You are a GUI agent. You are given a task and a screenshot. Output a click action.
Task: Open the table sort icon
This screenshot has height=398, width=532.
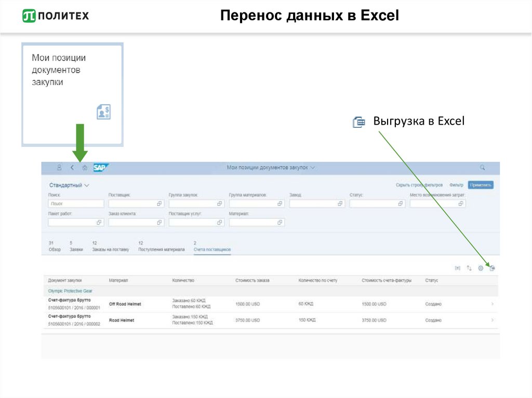click(x=469, y=268)
